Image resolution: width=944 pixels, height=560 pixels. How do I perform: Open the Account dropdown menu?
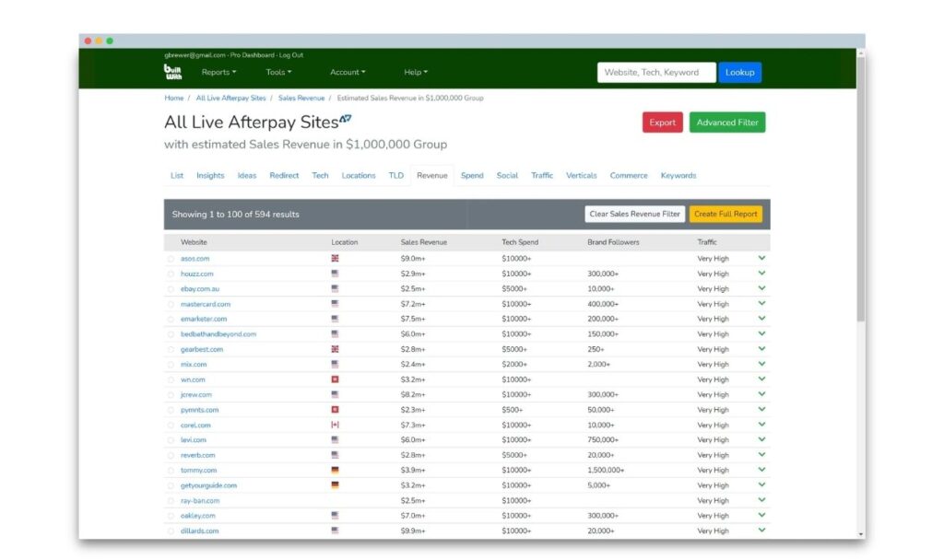(348, 72)
